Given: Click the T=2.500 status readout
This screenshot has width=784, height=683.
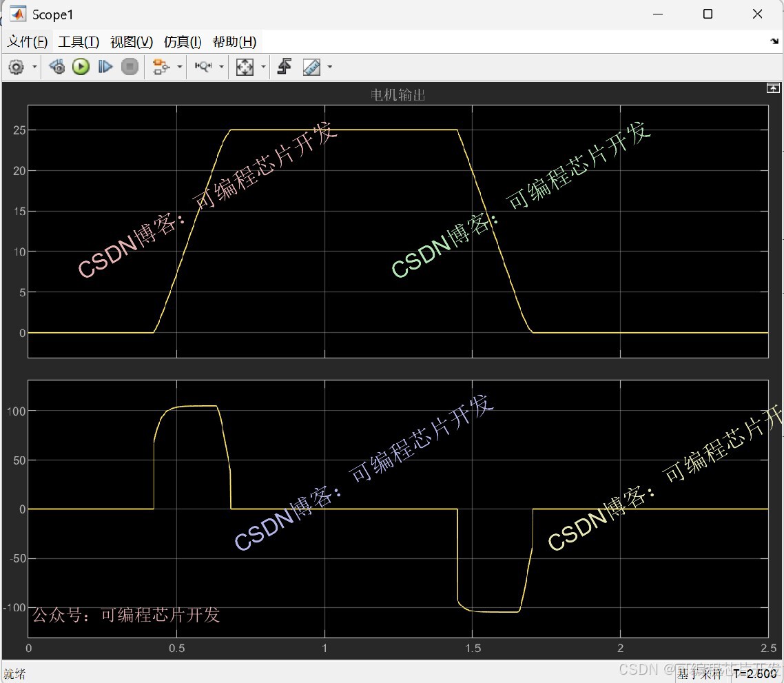Looking at the screenshot, I should coord(755,673).
